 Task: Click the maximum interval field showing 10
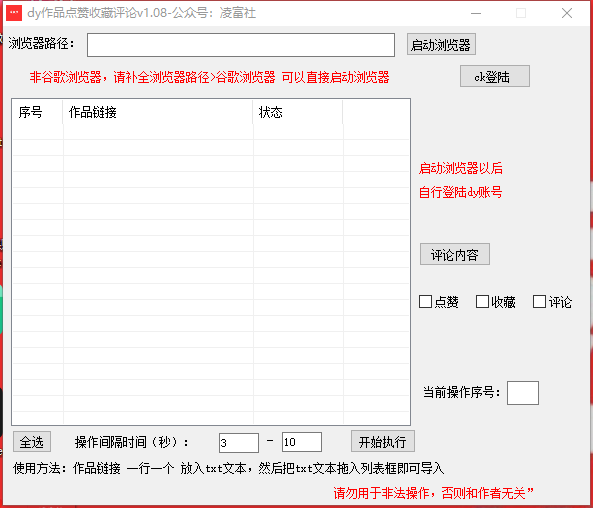click(x=302, y=442)
